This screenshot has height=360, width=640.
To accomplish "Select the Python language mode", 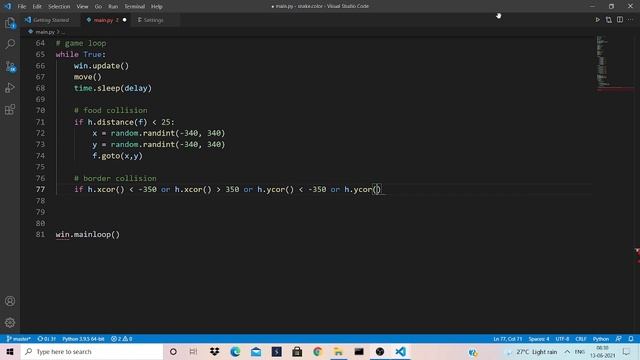I will (600, 339).
